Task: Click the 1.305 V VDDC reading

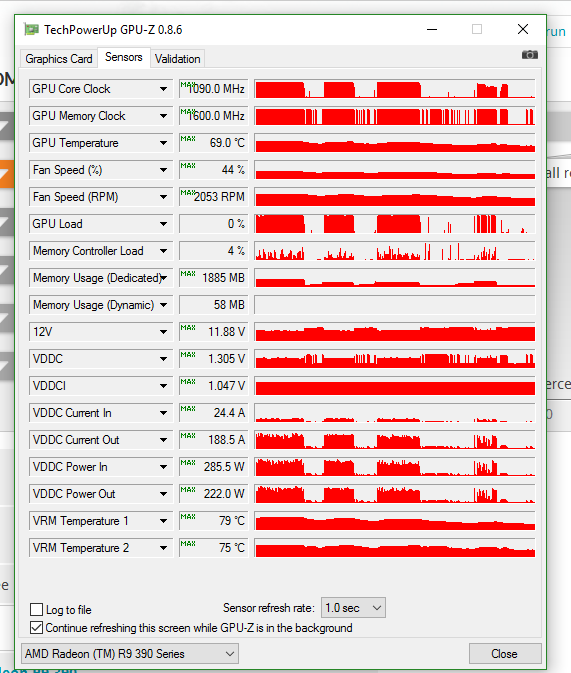Action: pyautogui.click(x=213, y=359)
